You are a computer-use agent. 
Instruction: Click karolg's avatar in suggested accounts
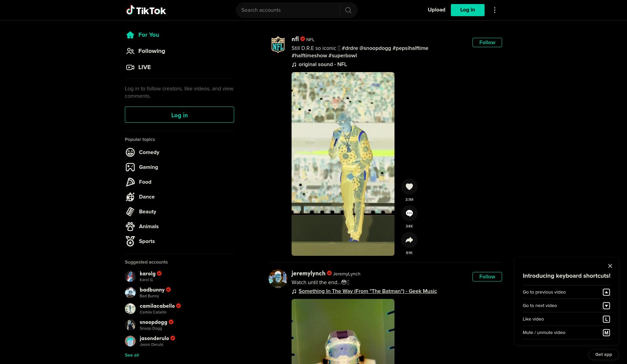130,276
